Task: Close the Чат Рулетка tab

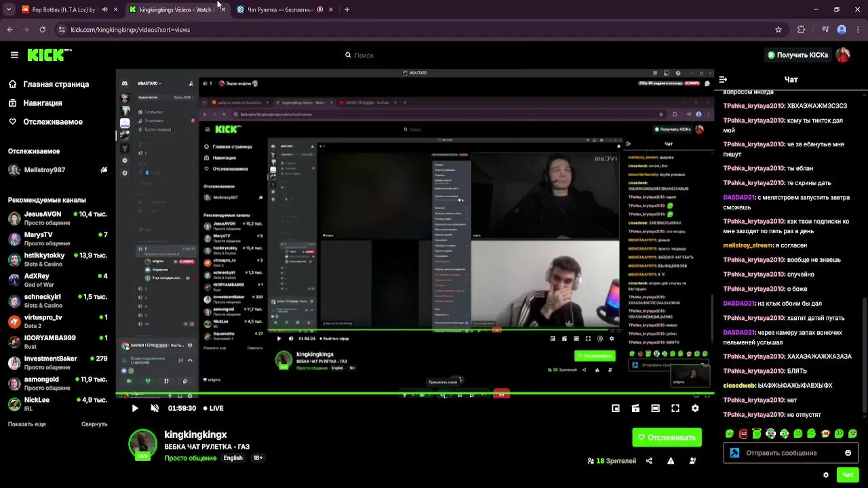Action: (x=331, y=9)
